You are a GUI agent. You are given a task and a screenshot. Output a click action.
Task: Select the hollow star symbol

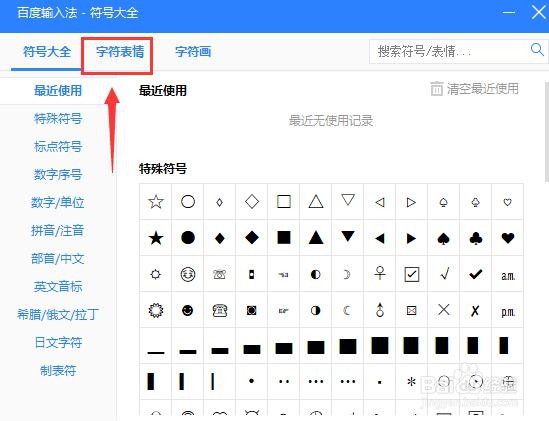click(156, 202)
